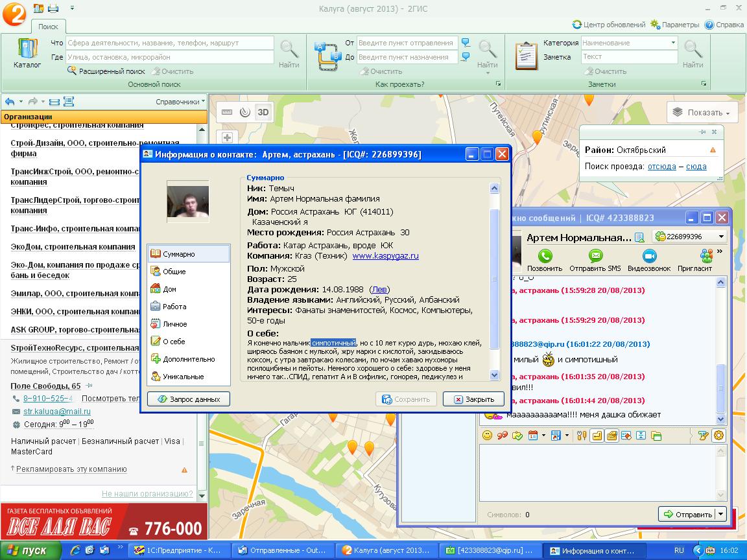The width and height of the screenshot is (747, 560).
Task: Open the www.kaspygaz.ru link
Action: click(x=385, y=256)
